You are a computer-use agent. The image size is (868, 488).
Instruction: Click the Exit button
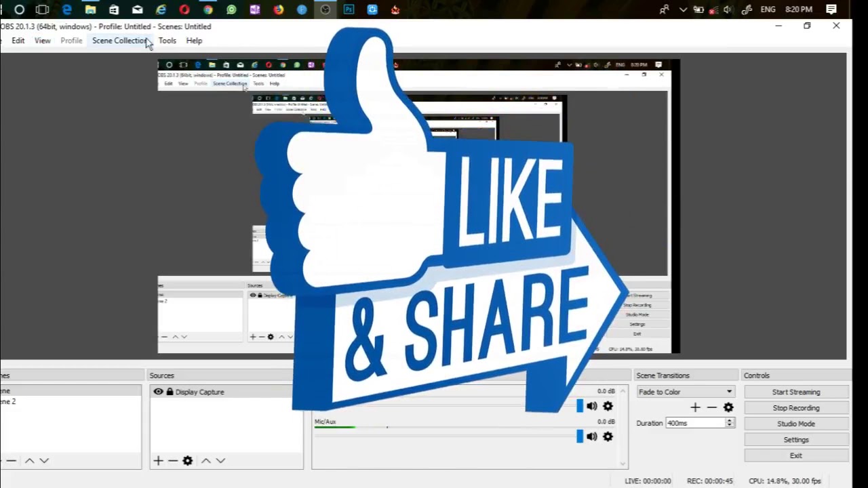[x=796, y=455]
